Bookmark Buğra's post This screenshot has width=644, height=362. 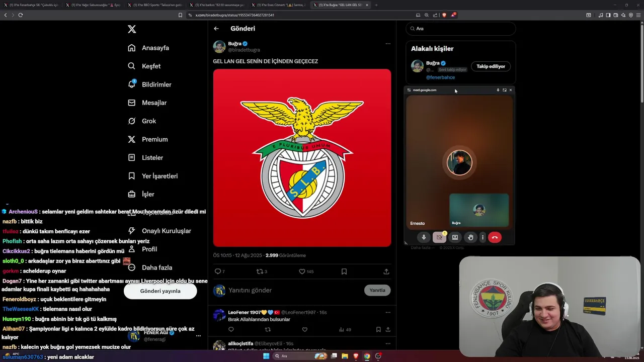click(x=344, y=271)
